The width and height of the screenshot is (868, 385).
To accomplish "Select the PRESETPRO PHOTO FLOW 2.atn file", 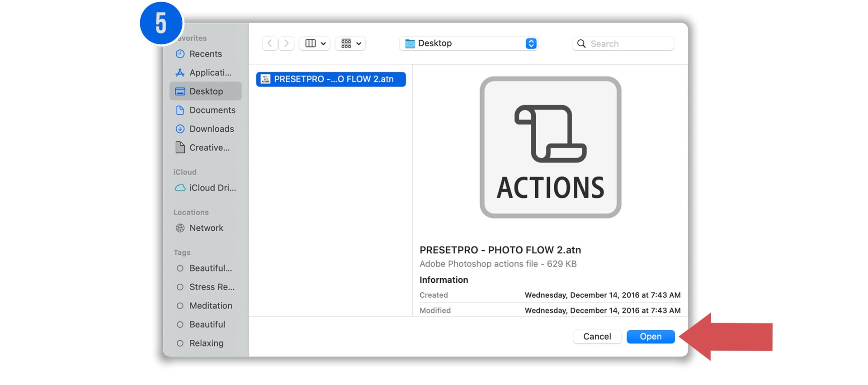I will pos(331,79).
